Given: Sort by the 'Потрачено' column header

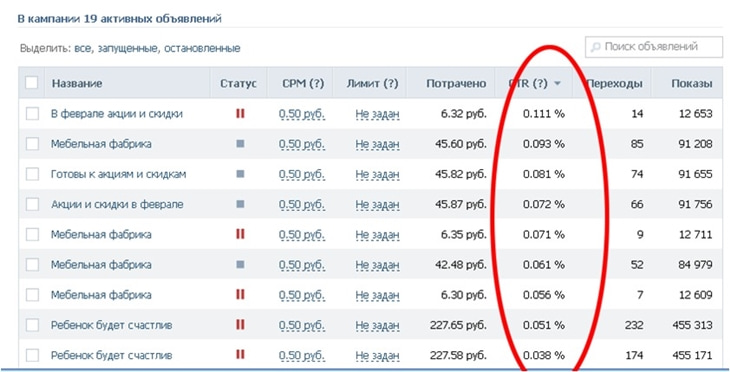Looking at the screenshot, I should (x=456, y=84).
